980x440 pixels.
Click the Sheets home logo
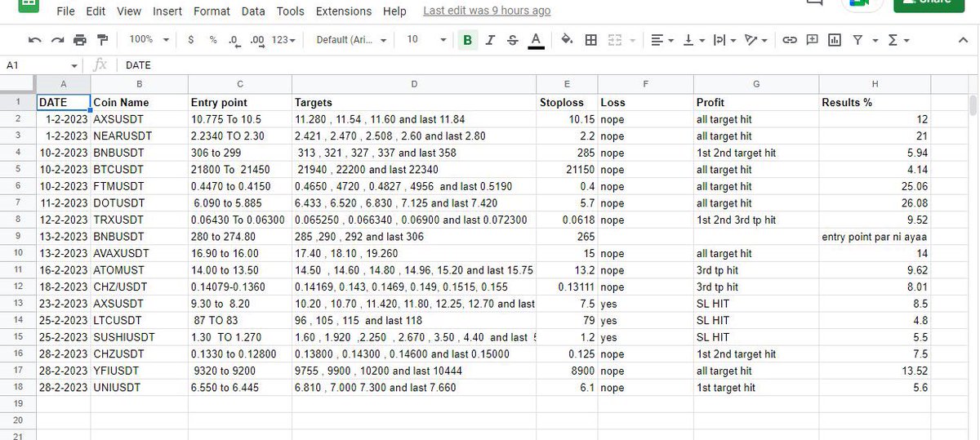pyautogui.click(x=27, y=4)
